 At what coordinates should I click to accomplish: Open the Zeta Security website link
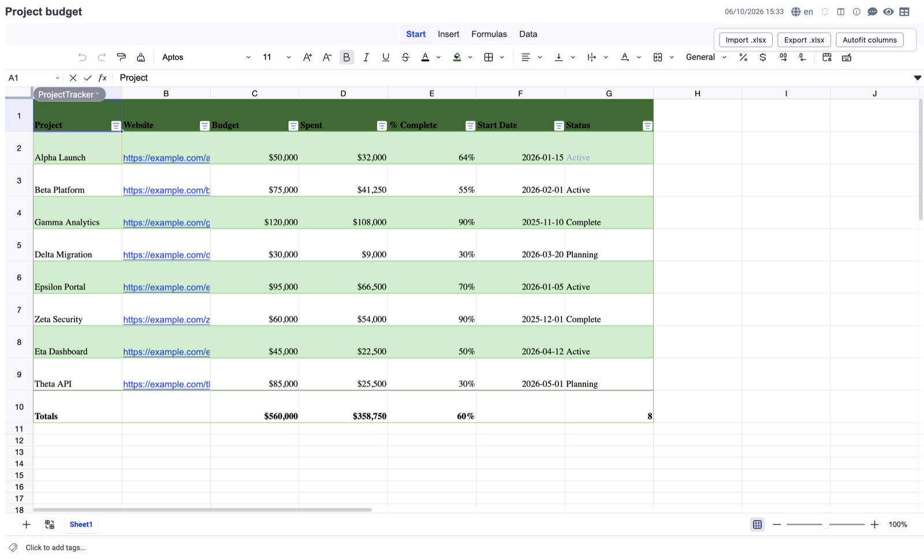(166, 319)
